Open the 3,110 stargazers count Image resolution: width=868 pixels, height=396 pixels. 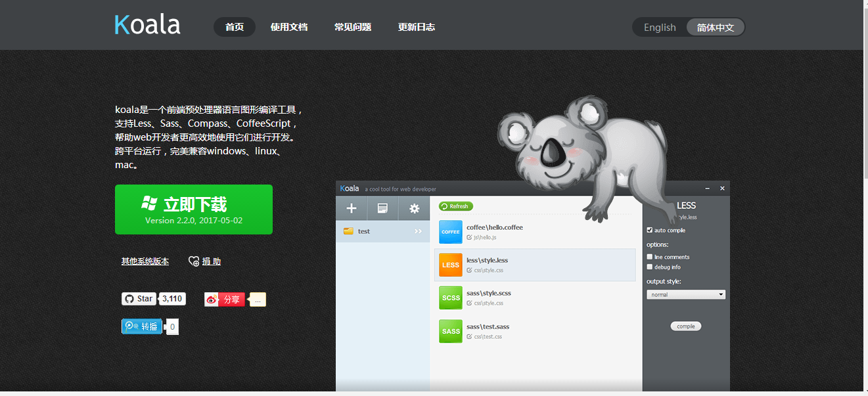172,299
